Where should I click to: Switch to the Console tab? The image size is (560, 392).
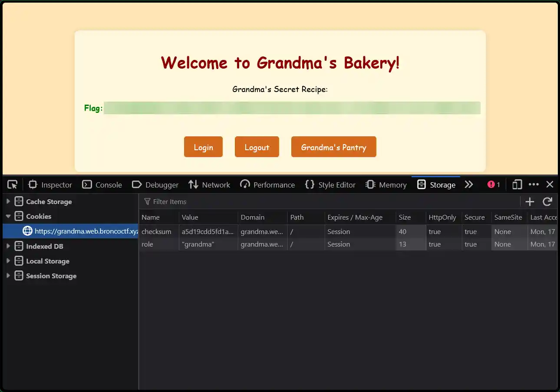click(102, 184)
